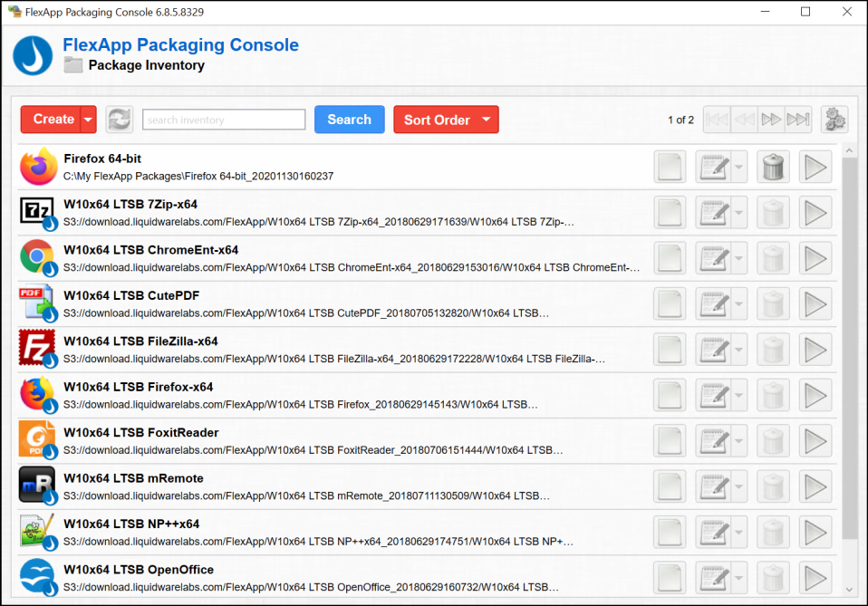Click edit icon for W10x64 LTSB 7Zip-x64
The image size is (868, 606).
[713, 213]
